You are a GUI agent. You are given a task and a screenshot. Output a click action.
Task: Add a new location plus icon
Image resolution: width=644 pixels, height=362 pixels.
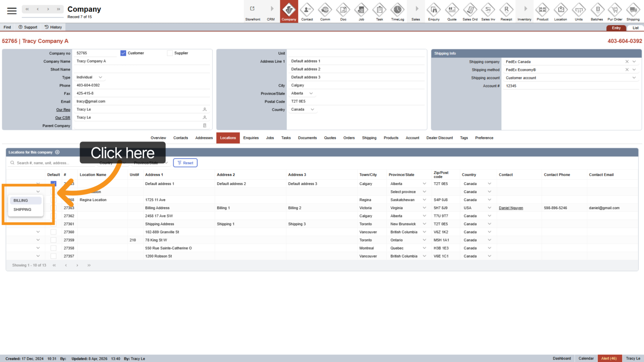[x=58, y=152]
